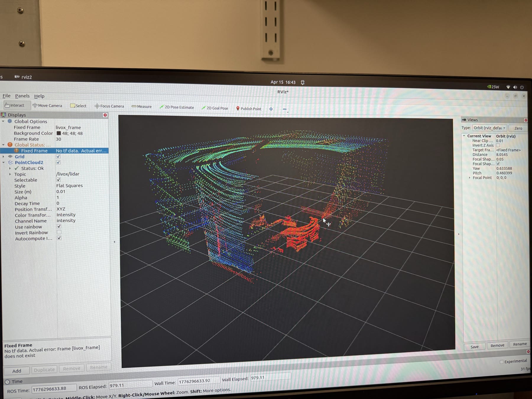Pick the Measure tool

[x=142, y=106]
